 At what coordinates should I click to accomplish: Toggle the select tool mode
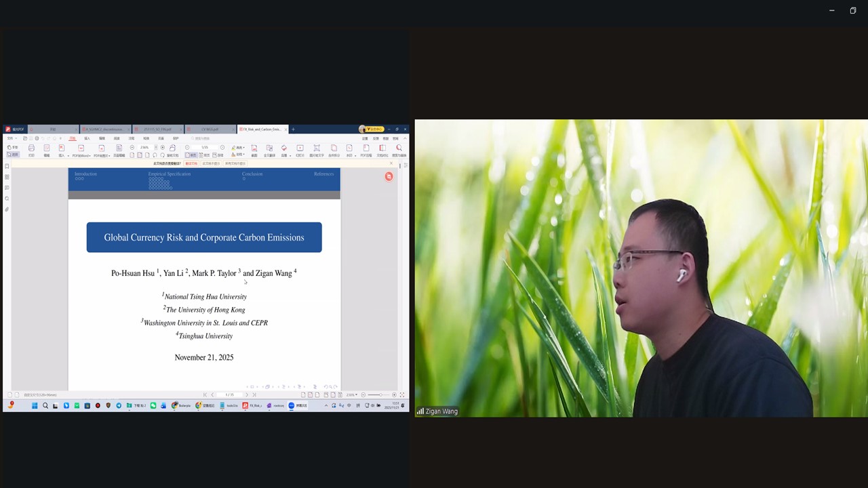tap(14, 155)
